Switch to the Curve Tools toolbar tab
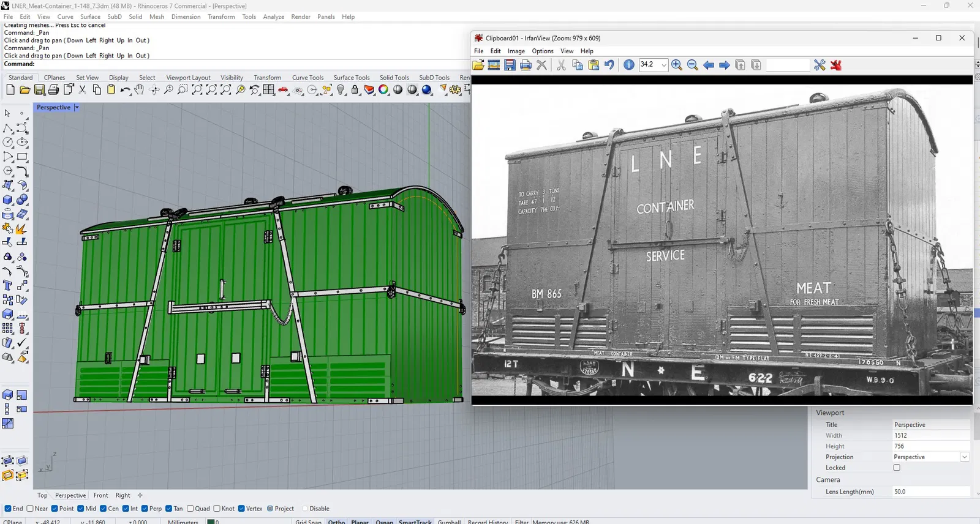This screenshot has height=524, width=980. [308, 78]
